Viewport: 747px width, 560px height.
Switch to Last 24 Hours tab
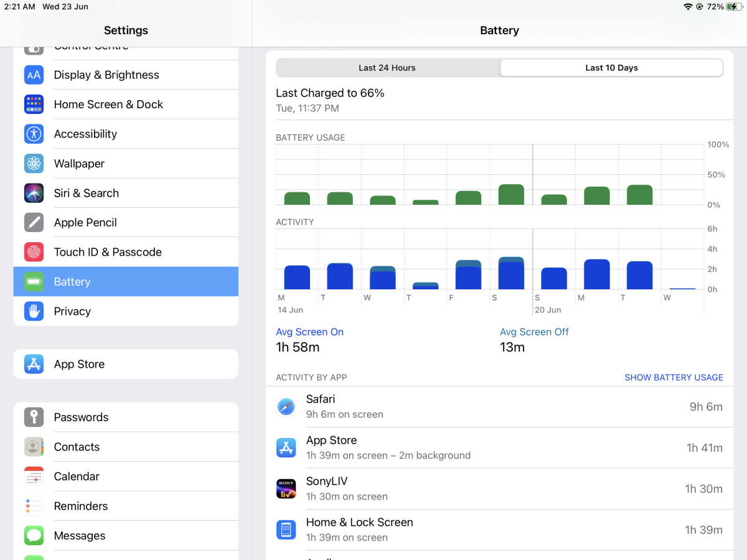[x=387, y=68]
